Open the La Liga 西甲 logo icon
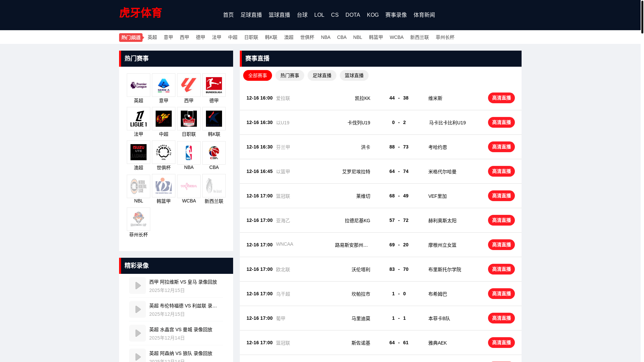This screenshot has height=362, width=644. (189, 85)
